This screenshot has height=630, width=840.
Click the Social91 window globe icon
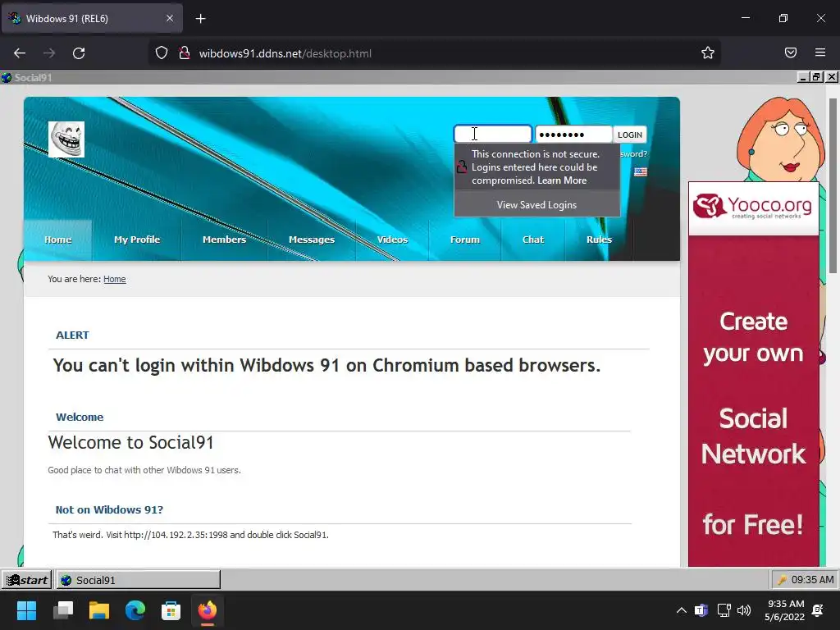tap(7, 78)
